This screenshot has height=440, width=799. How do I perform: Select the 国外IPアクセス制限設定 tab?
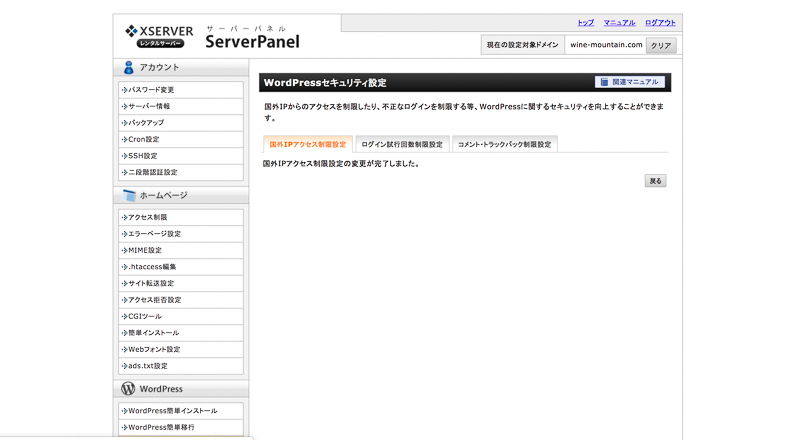point(308,144)
